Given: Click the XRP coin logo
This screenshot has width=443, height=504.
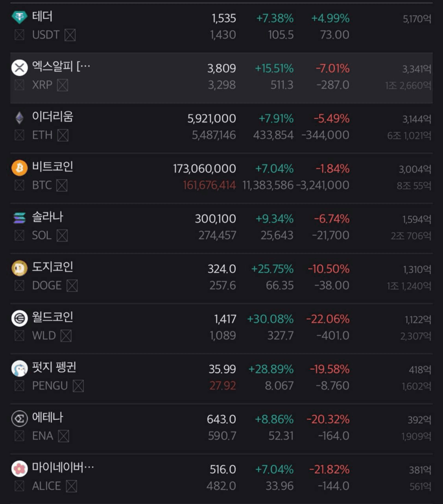Looking at the screenshot, I should coord(19,68).
